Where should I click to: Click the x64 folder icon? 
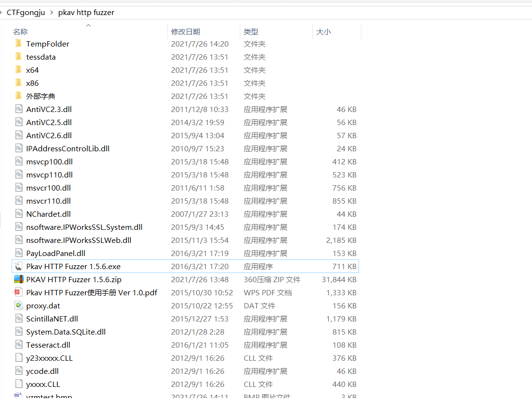(x=19, y=70)
